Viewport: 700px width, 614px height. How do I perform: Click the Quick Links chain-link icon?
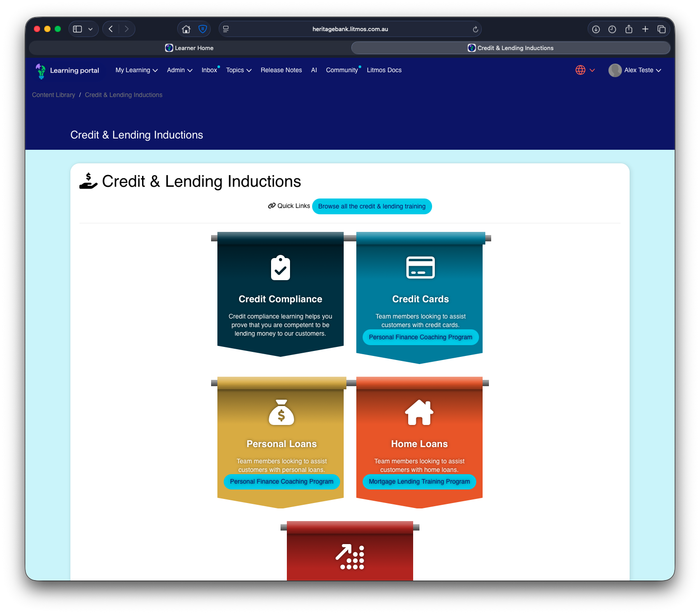(x=272, y=206)
